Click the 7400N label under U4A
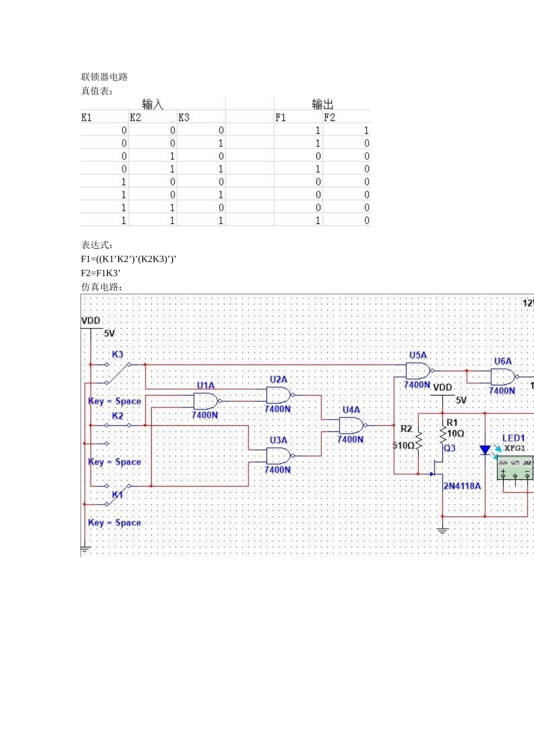 [x=350, y=439]
